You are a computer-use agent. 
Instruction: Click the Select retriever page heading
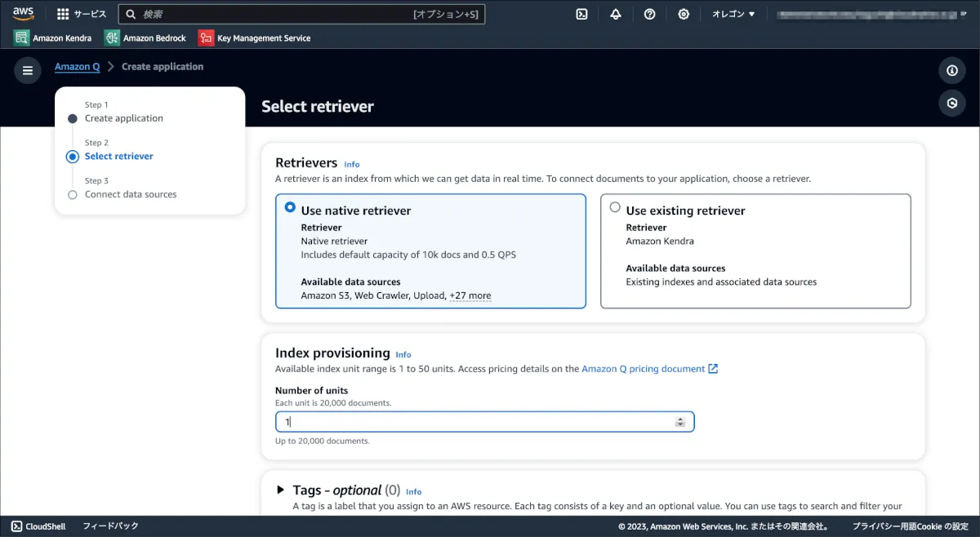318,106
